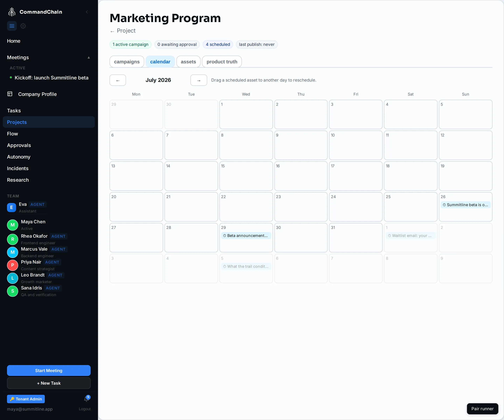Go to Home in sidebar
Image resolution: width=504 pixels, height=420 pixels.
click(x=14, y=41)
